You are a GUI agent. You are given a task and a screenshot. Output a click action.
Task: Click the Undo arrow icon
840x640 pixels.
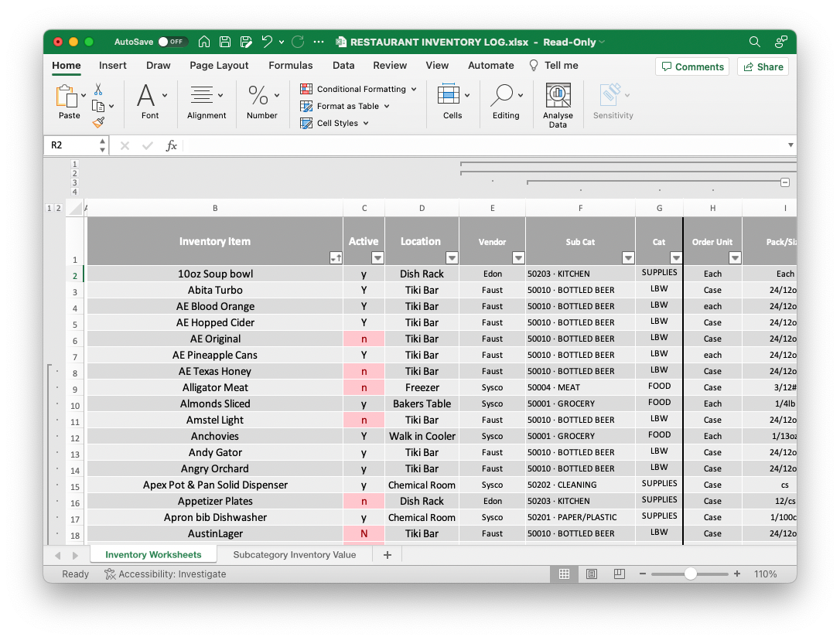pos(267,42)
